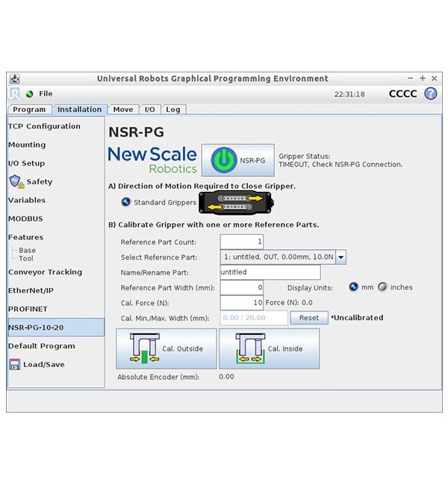Select mm display units
This screenshot has width=448, height=485.
tap(353, 287)
